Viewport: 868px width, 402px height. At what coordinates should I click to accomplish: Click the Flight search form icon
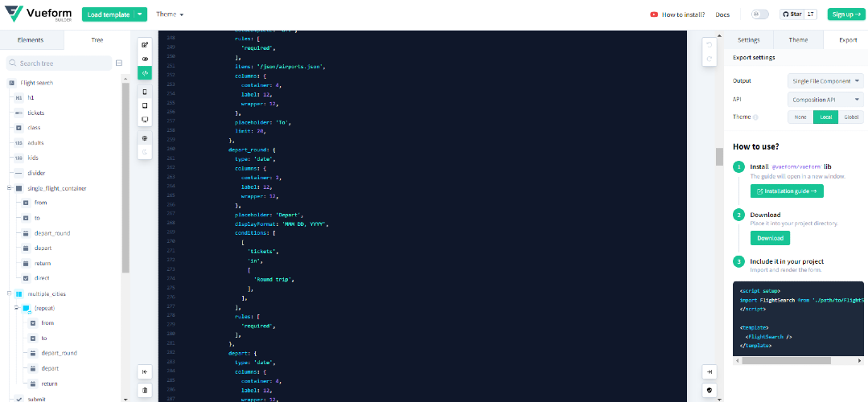point(11,83)
